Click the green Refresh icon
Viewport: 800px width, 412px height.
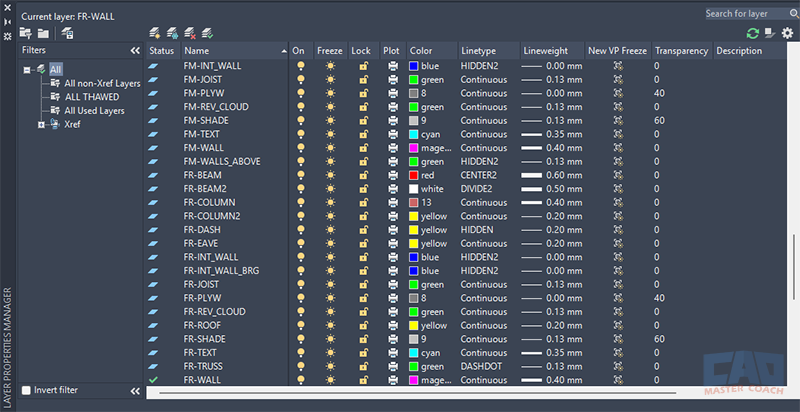pos(752,33)
